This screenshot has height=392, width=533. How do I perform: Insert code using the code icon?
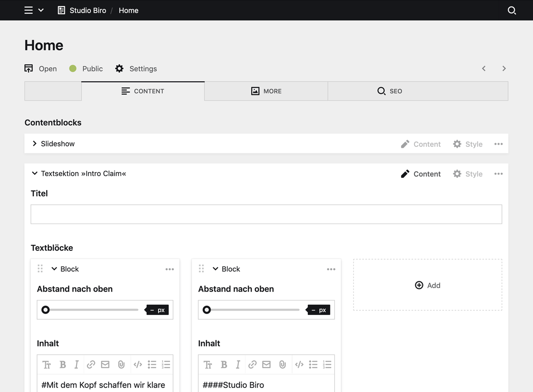[x=138, y=364]
